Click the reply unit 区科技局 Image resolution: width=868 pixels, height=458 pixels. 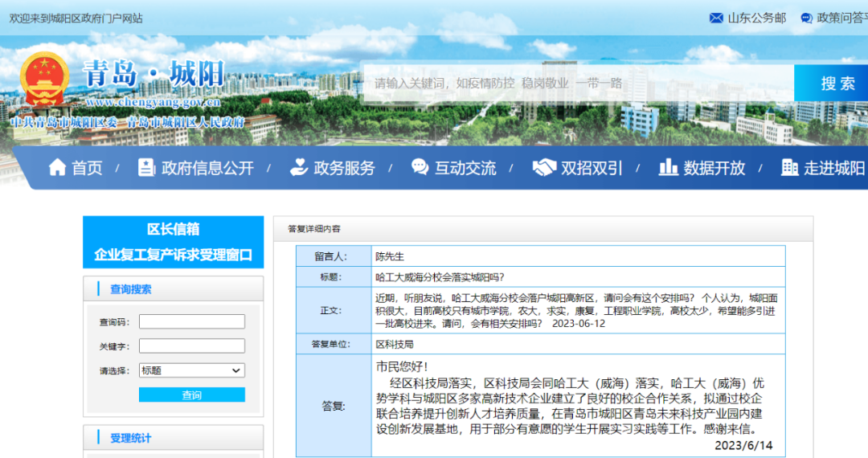coord(394,344)
